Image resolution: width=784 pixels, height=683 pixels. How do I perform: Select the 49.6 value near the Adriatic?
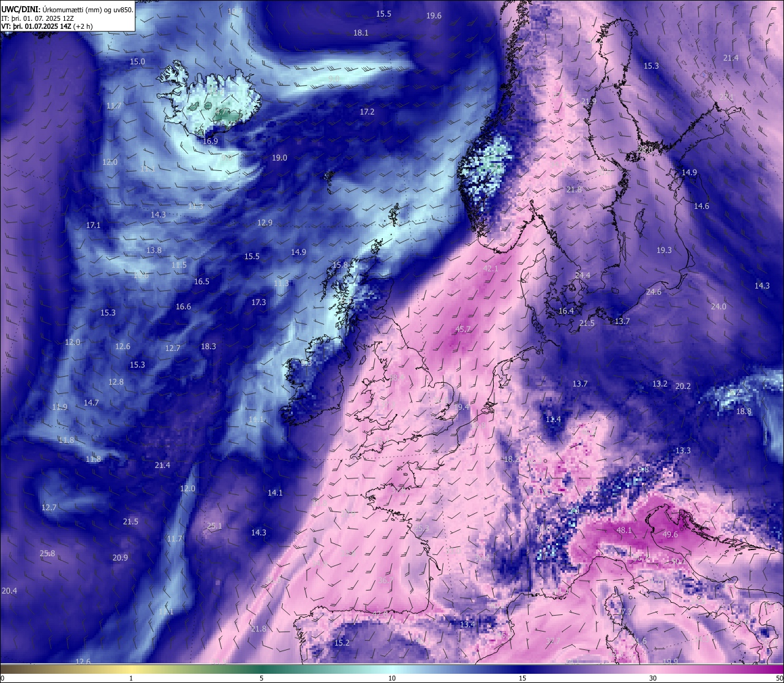pyautogui.click(x=670, y=535)
